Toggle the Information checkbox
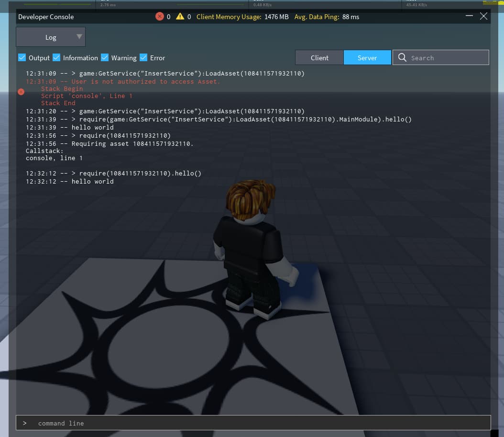 (x=56, y=57)
